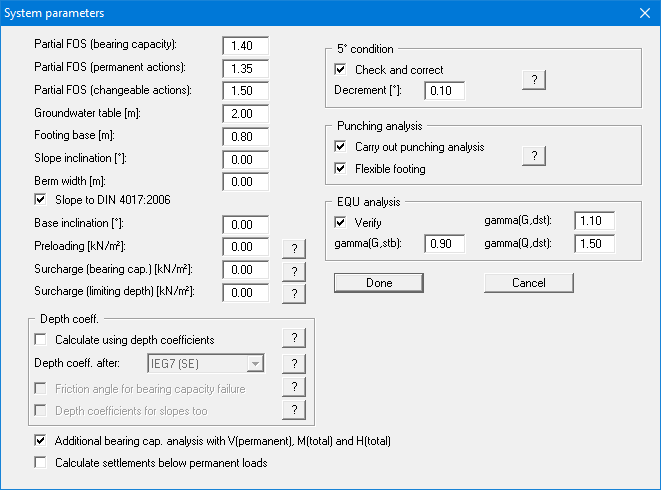Viewport: 661px width, 490px height.
Task: Toggle Flexible footing checkbox
Action: (x=341, y=169)
